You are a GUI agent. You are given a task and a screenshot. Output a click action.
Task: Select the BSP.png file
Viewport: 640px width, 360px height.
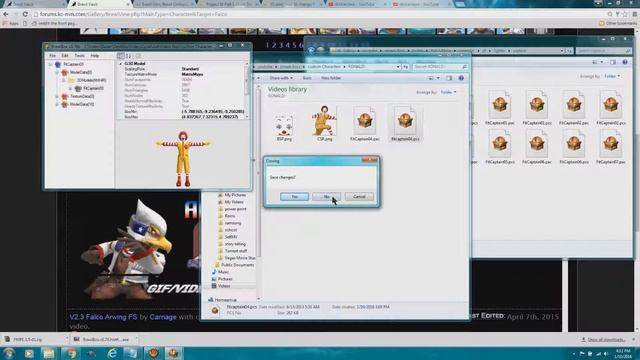(x=284, y=127)
